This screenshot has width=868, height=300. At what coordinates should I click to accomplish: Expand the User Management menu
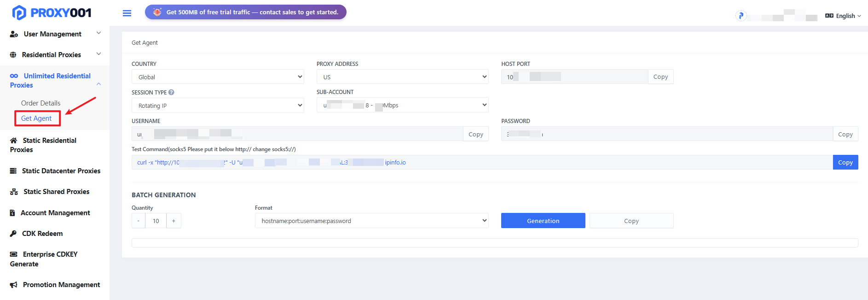click(x=55, y=34)
